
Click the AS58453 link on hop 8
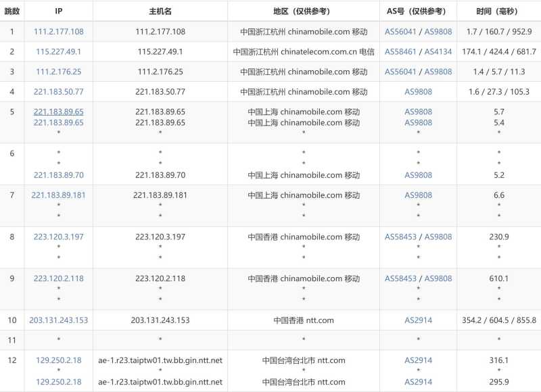pos(402,238)
